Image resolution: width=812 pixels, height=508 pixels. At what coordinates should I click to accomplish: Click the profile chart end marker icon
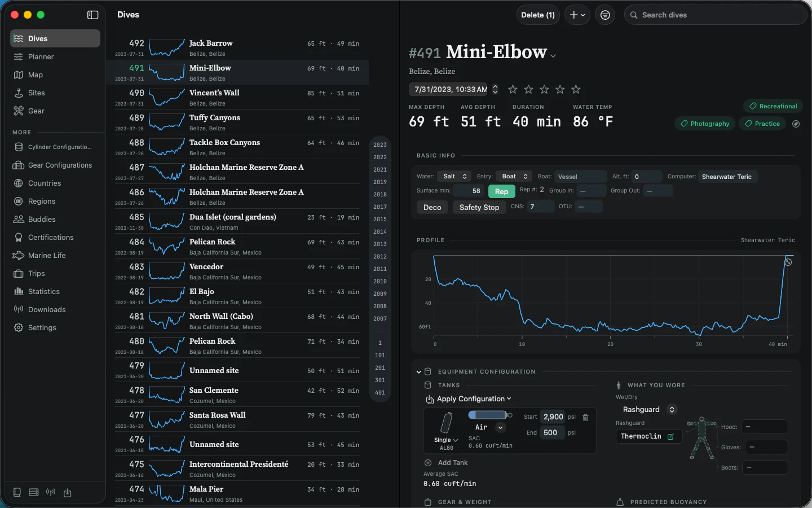pyautogui.click(x=788, y=262)
